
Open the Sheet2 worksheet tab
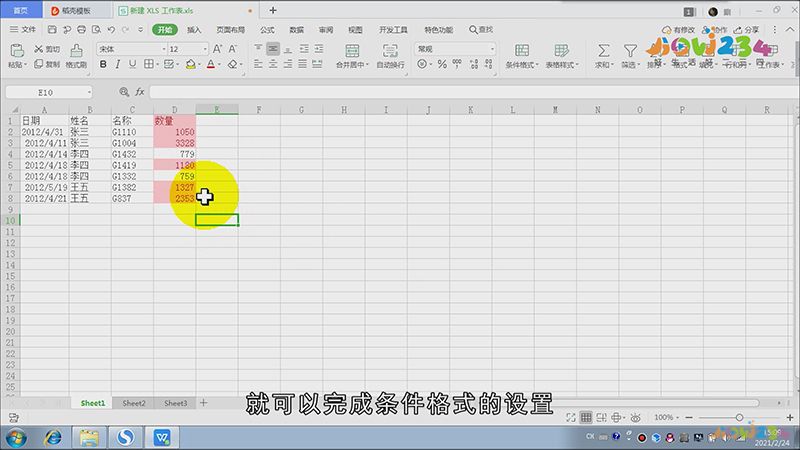click(134, 403)
